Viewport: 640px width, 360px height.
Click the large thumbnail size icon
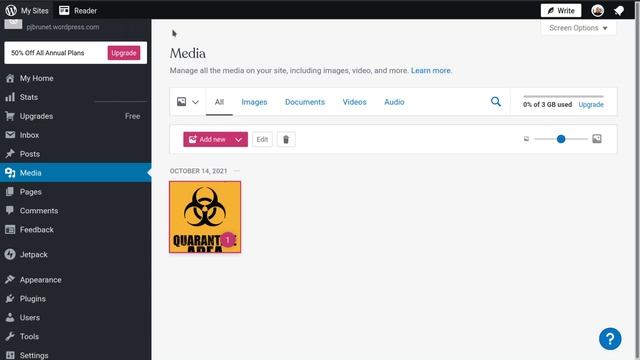tap(597, 139)
